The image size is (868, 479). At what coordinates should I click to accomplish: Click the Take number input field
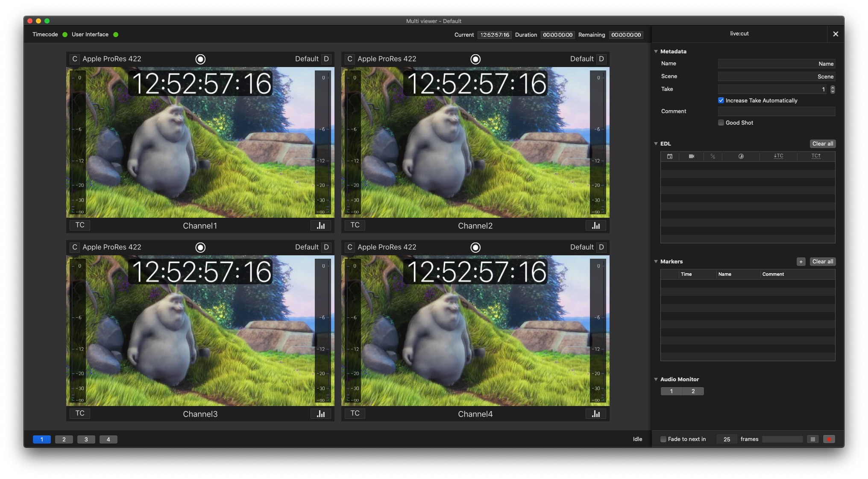click(773, 89)
